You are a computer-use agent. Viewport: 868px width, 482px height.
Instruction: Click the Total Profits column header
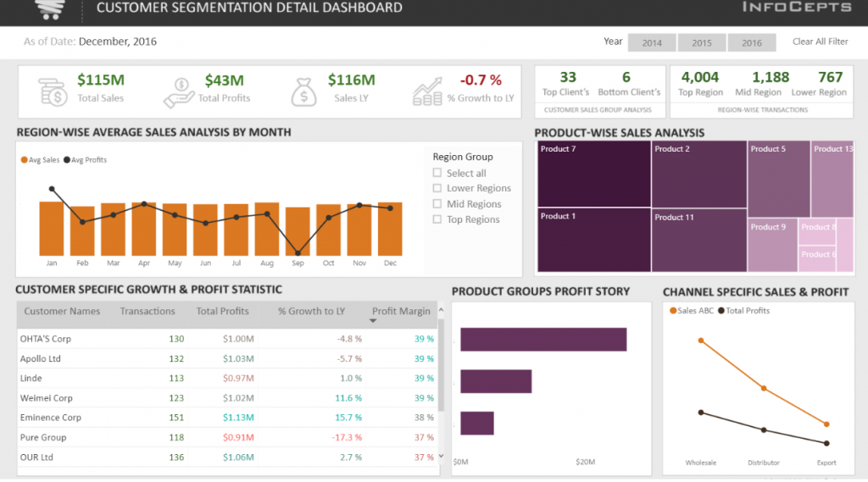click(x=222, y=311)
